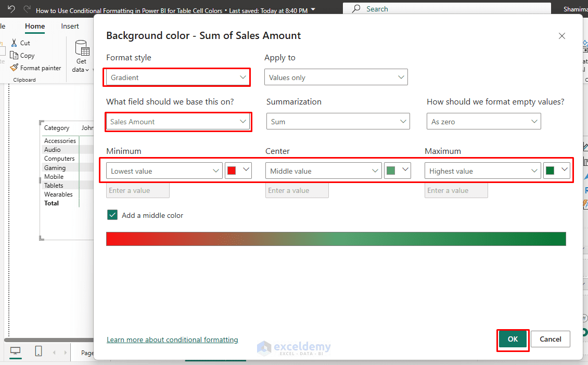The height and width of the screenshot is (365, 588).
Task: Click the Undo arrow icon
Action: (11, 9)
